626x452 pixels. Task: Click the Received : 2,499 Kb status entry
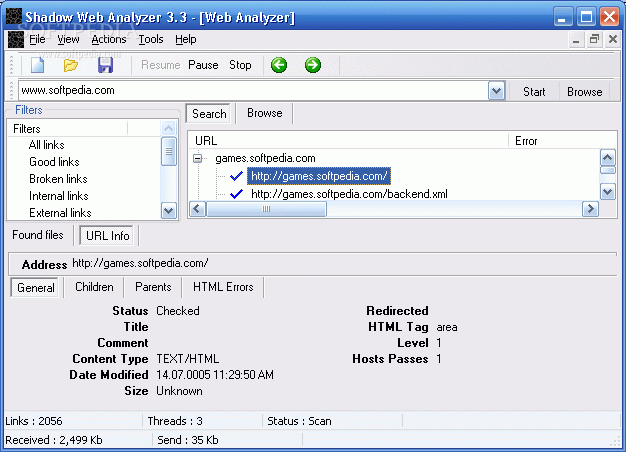pos(53,440)
